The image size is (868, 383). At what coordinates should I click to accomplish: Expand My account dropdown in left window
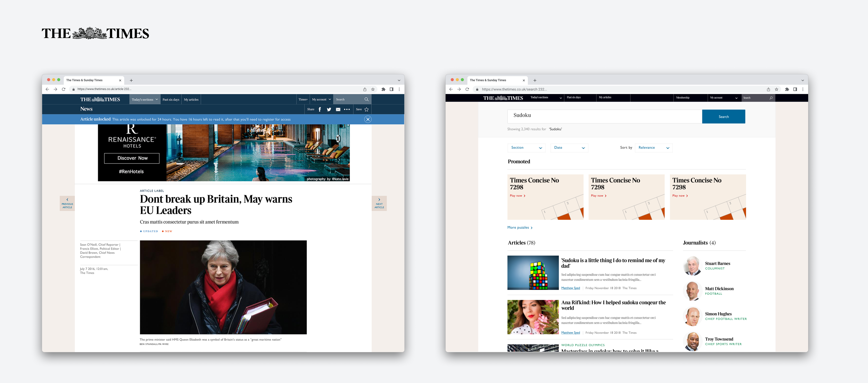pos(322,99)
